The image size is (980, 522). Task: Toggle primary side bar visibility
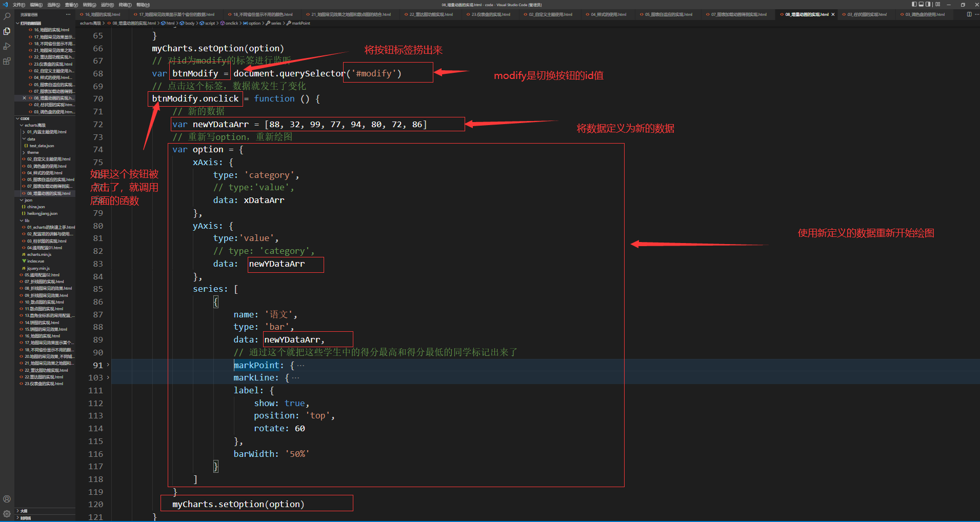914,5
